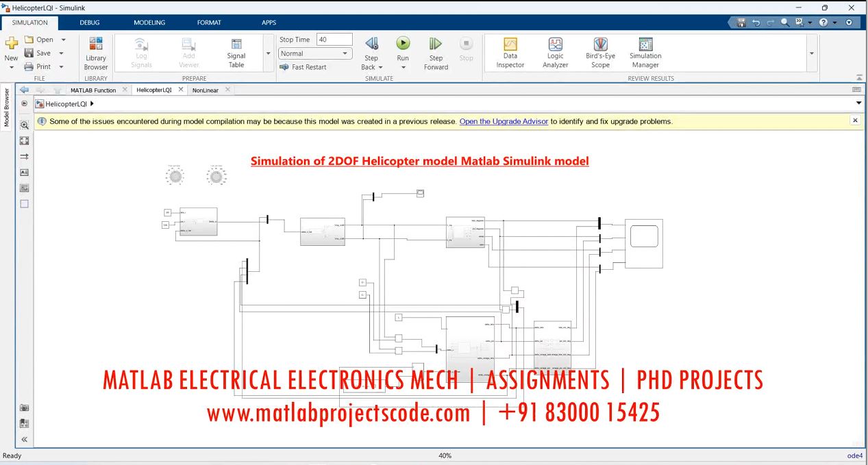Screen dimensions: 868x465
Task: Open the Simulation Manager
Action: [x=645, y=45]
